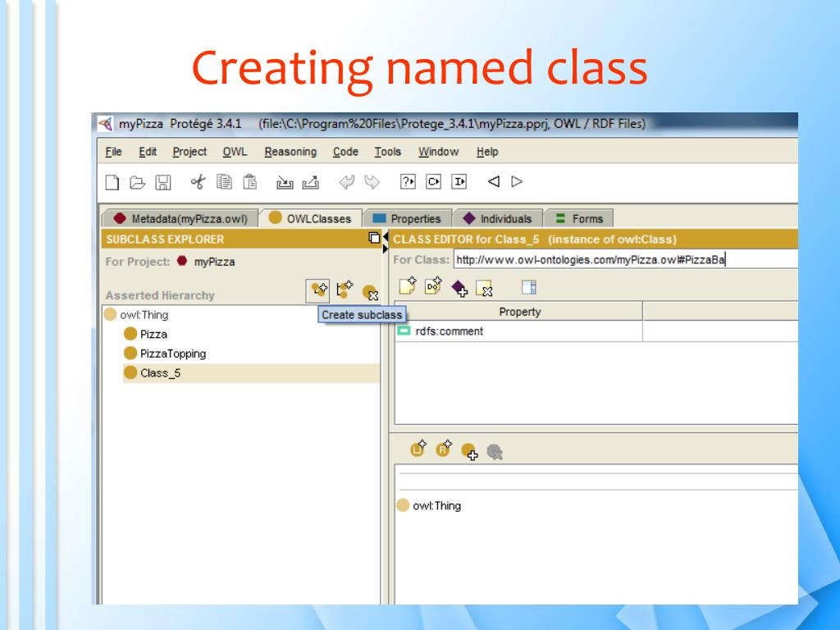Click the Forward navigation triangle icon

517,181
